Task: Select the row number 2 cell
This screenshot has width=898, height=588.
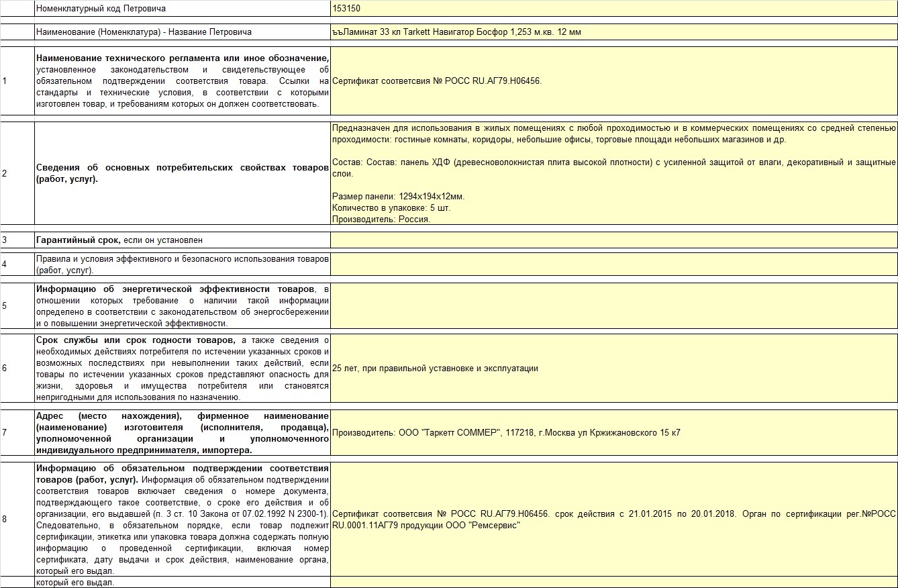Action: pyautogui.click(x=17, y=173)
